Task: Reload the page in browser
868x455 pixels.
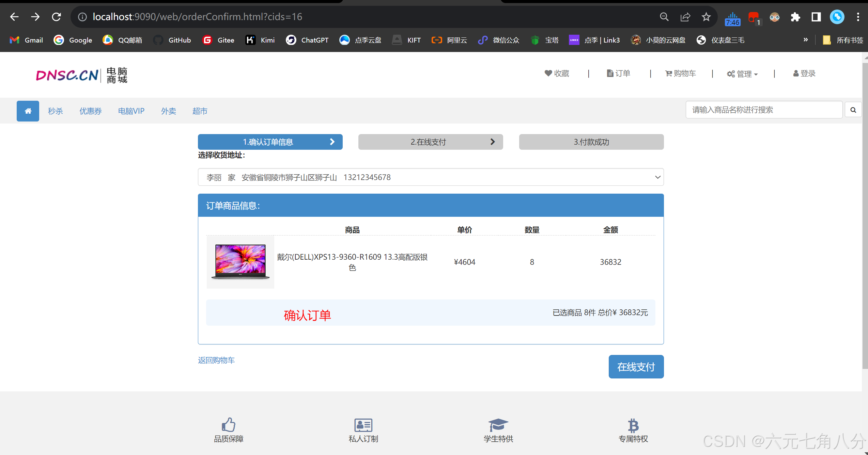Action: [56, 17]
